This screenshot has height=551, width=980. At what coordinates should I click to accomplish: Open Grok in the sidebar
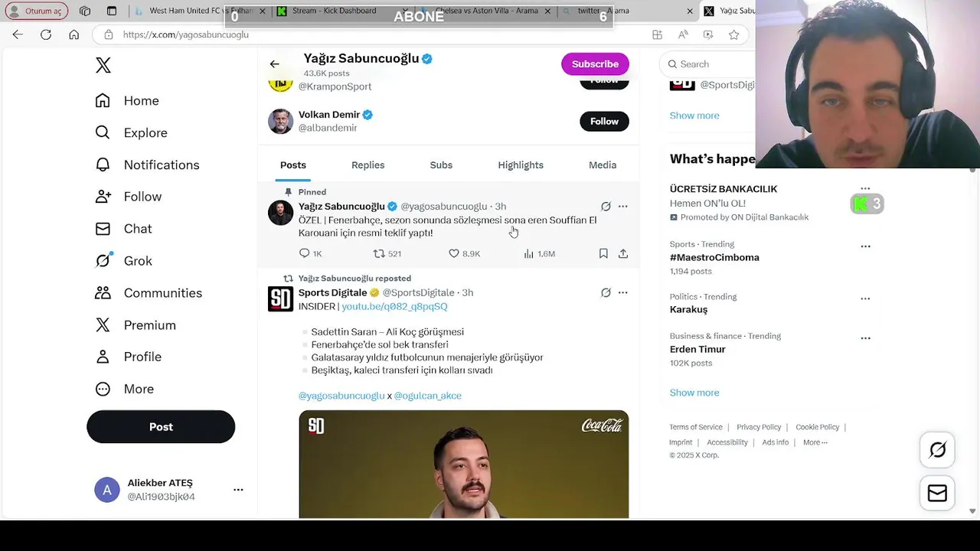[123, 261]
